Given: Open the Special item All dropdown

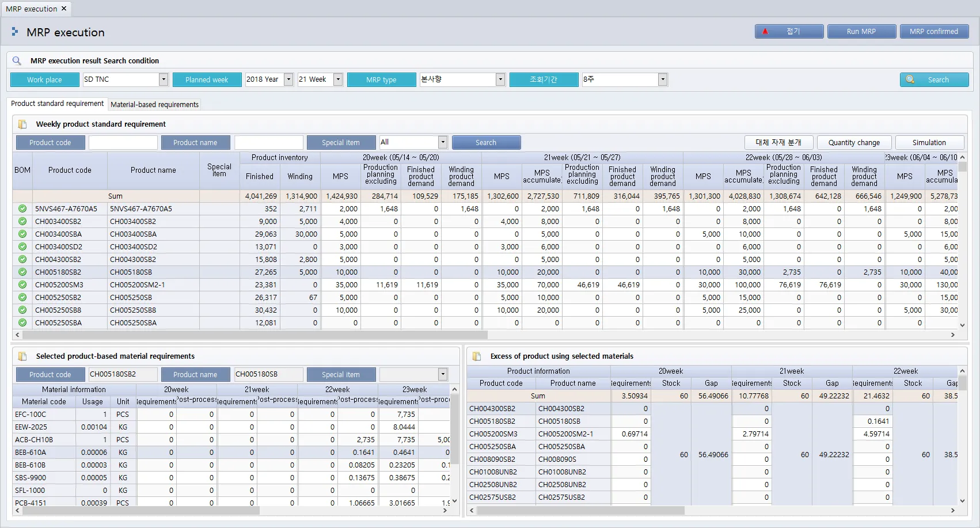Looking at the screenshot, I should (443, 142).
